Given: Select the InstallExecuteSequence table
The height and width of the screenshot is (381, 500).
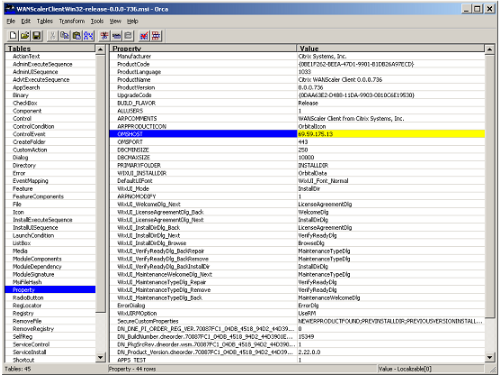Looking at the screenshot, I should pyautogui.click(x=42, y=220).
